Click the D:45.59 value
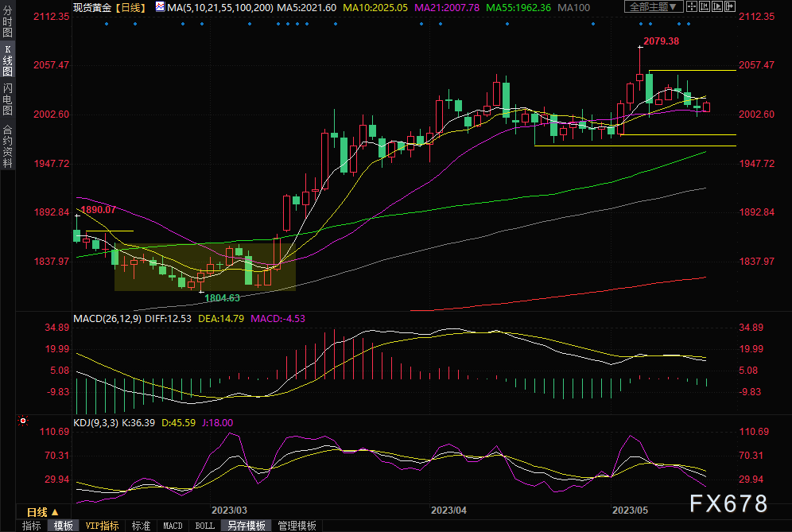This screenshot has height=532, width=792. 178,423
